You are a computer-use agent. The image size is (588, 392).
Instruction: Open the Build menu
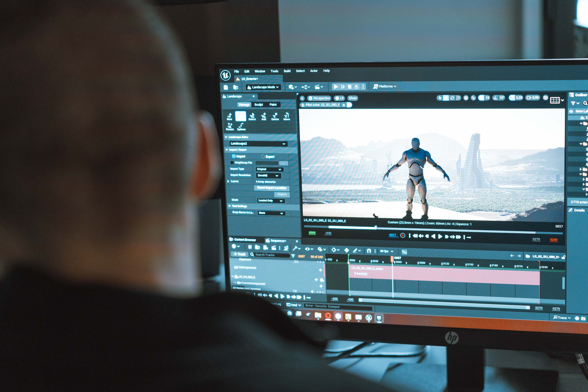pos(287,71)
